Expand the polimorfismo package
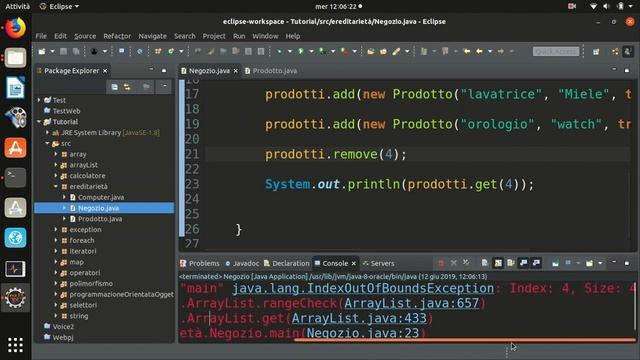The height and width of the screenshot is (360, 640). pos(56,284)
